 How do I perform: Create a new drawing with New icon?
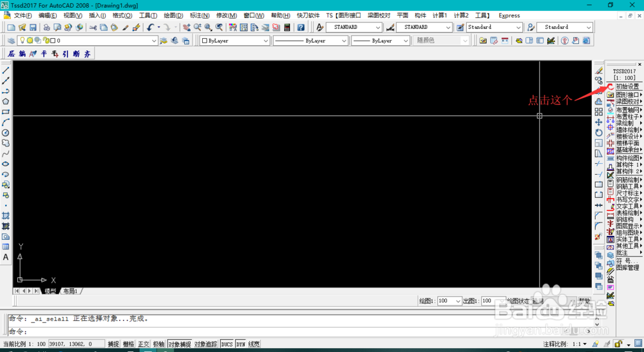coord(12,27)
